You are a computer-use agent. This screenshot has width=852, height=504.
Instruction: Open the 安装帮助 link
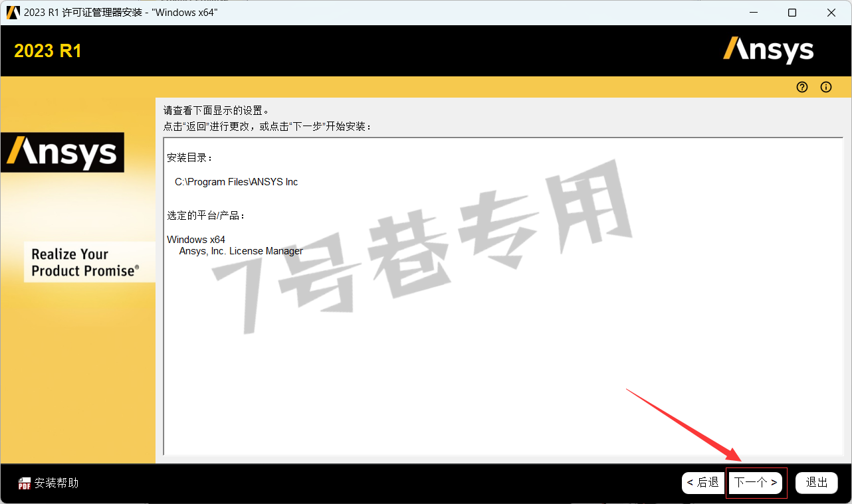point(56,483)
